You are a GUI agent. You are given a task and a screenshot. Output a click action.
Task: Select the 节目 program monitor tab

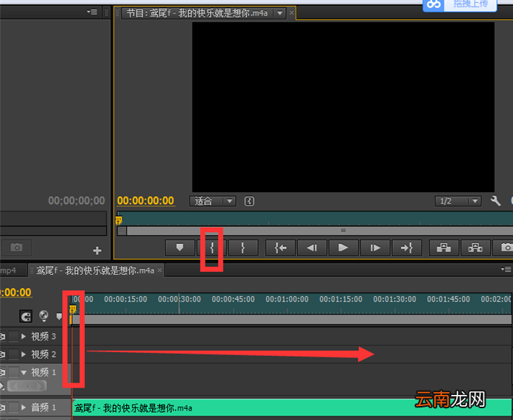point(197,13)
